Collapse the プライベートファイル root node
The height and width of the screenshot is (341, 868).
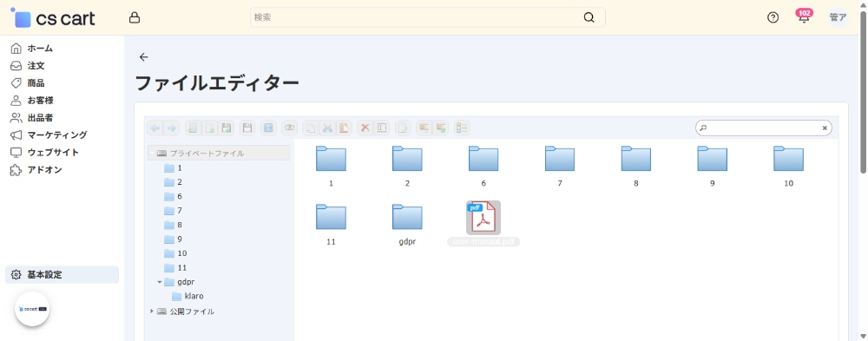click(152, 153)
